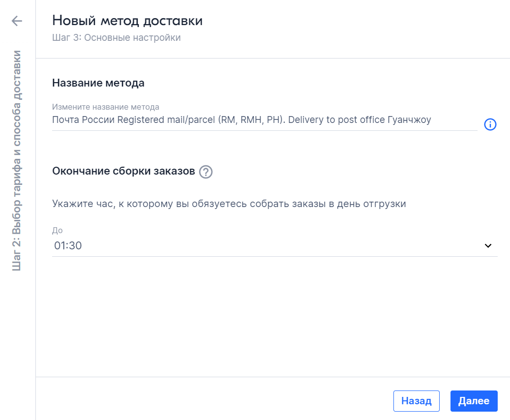Open help icon next to Окончание сборки заказов

206,172
